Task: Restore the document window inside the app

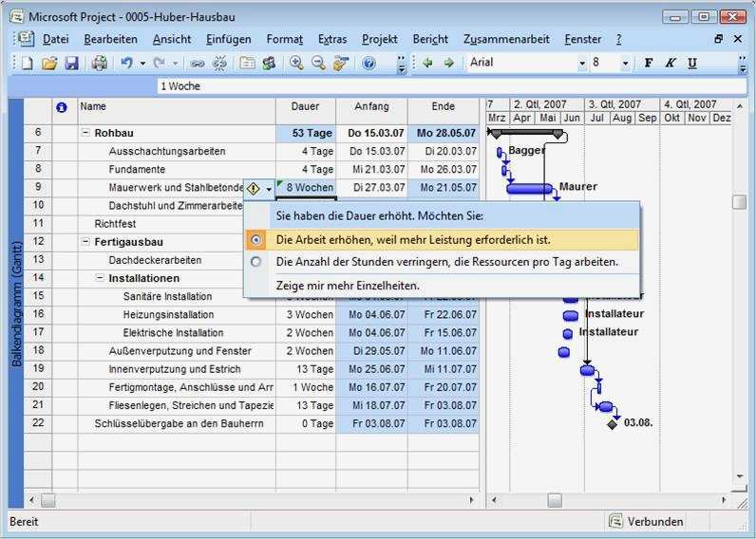Action: click(718, 39)
